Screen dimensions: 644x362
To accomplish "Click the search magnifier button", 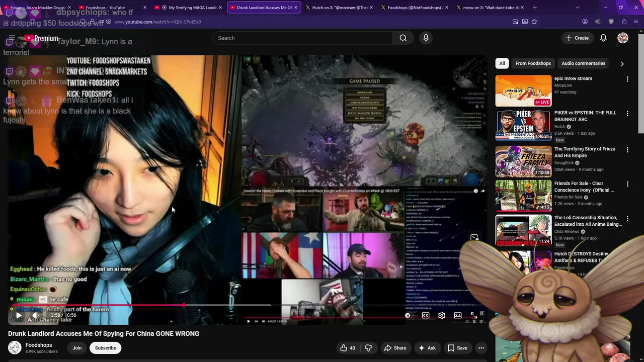I will (x=403, y=38).
